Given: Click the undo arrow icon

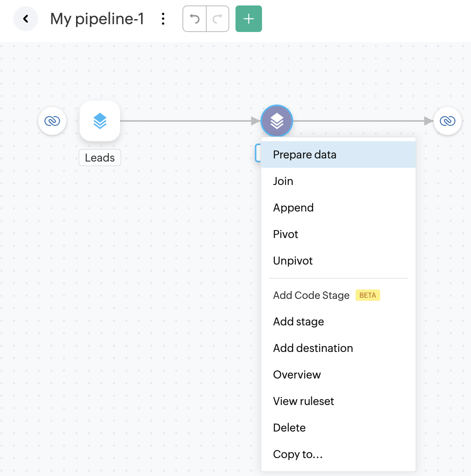Looking at the screenshot, I should tap(195, 19).
